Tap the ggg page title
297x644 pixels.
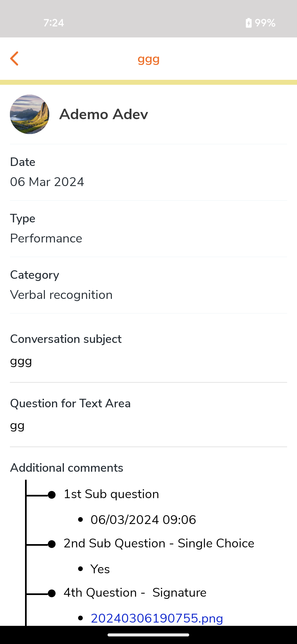148,59
